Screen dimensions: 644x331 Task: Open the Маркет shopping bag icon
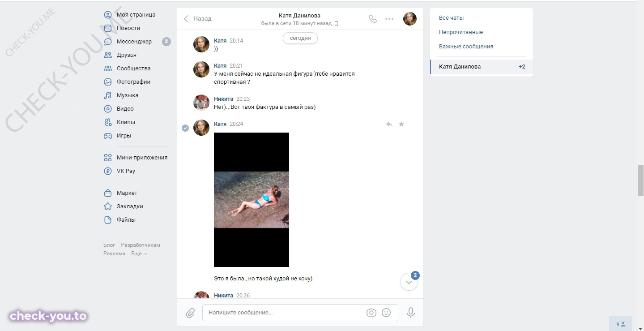(x=108, y=193)
